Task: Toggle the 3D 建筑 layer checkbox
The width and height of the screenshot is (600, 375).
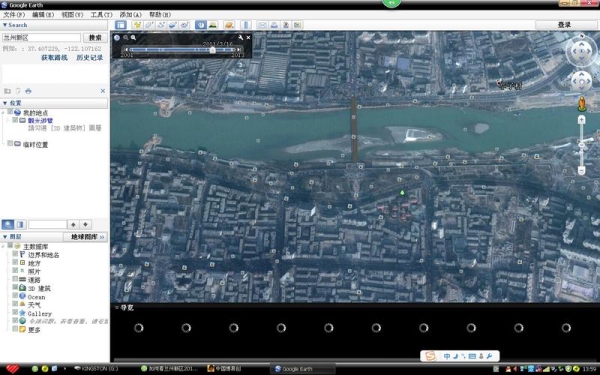Action: 15,288
